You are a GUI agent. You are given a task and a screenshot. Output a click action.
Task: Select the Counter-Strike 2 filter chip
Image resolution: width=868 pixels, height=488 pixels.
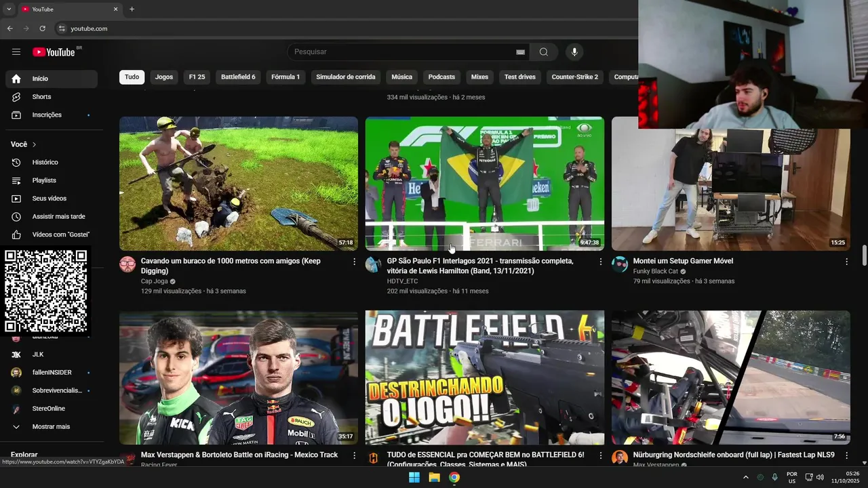575,77
